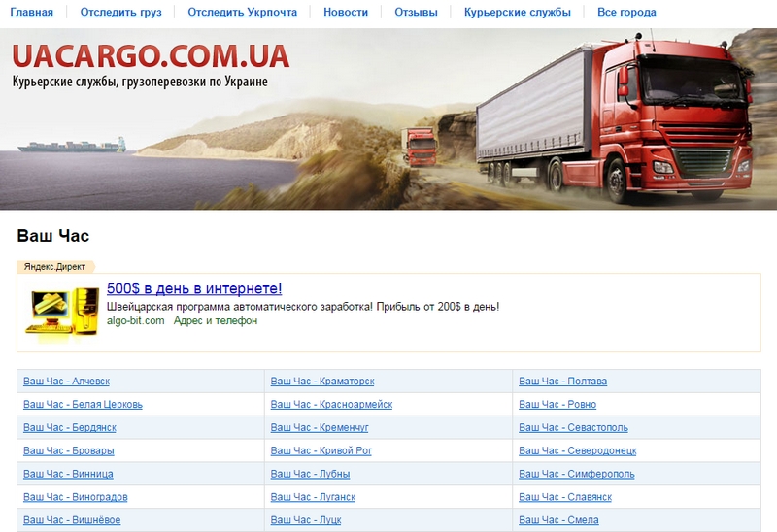The height and width of the screenshot is (532, 777).
Task: Open Отследить Укрпочта in top navigation
Action: point(242,12)
